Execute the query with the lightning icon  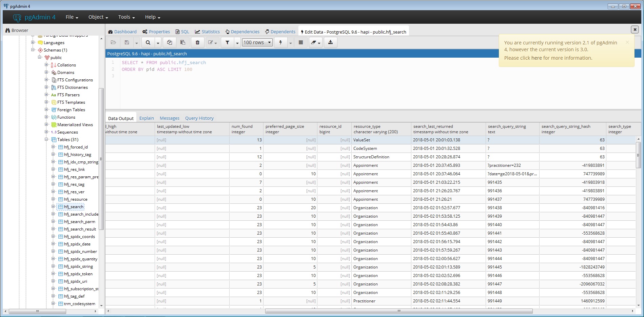point(280,42)
